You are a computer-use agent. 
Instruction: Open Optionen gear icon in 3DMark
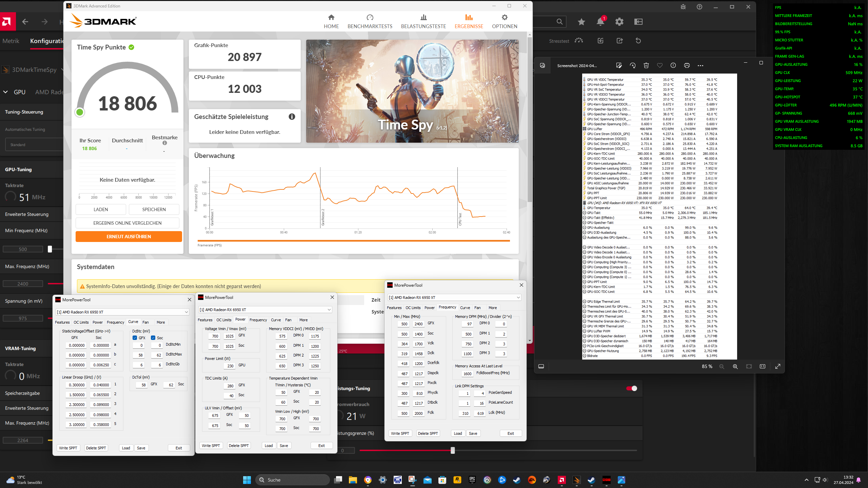[x=504, y=18]
